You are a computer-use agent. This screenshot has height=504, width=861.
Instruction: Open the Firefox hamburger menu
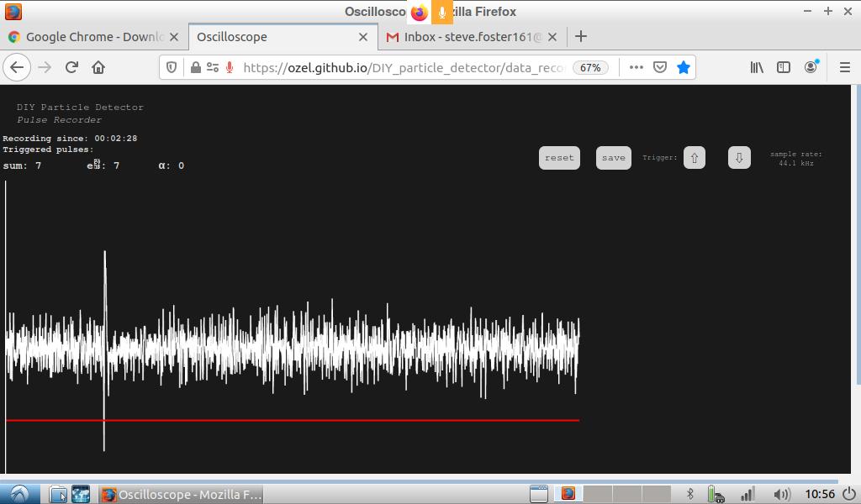(845, 67)
